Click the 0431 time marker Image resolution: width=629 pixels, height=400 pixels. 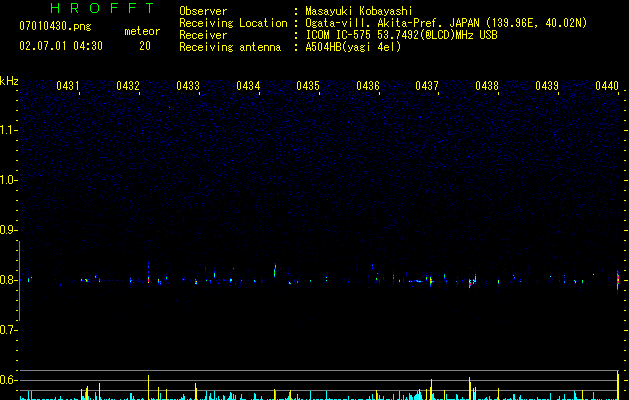[x=67, y=86]
